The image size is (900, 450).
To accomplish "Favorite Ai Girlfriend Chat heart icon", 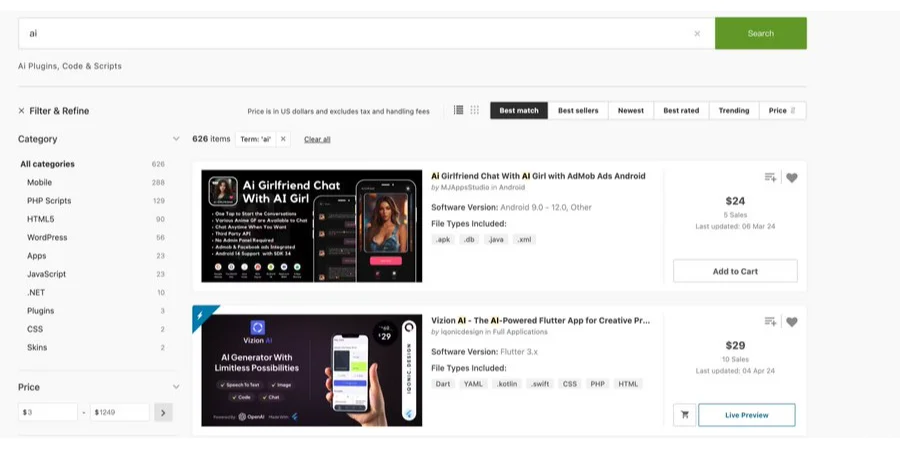I will (792, 178).
